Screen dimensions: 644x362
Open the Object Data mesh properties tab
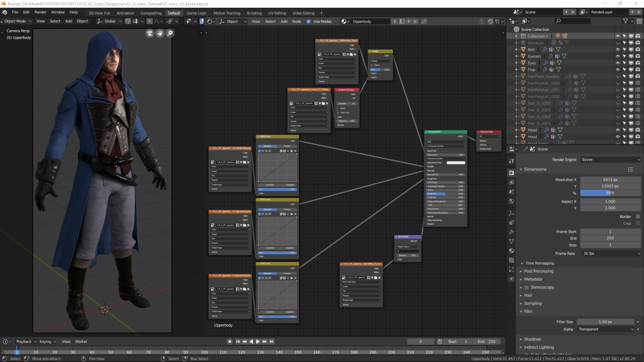coord(511,241)
